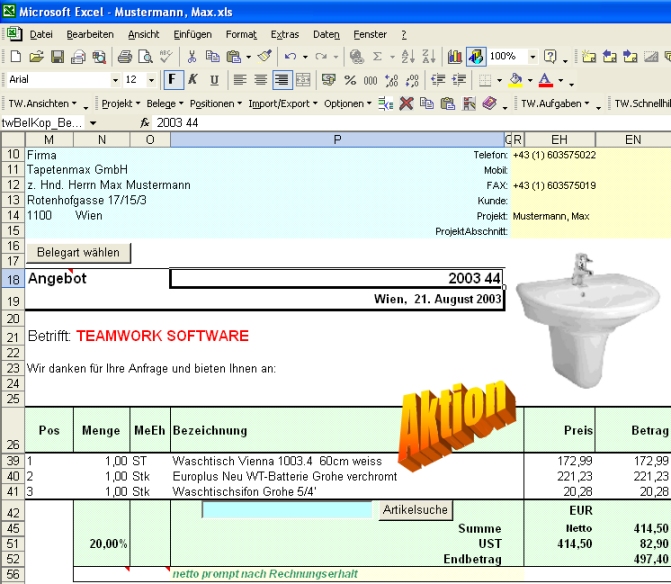Click the Belegart wählen button
This screenshot has width=671, height=584.
pos(79,252)
